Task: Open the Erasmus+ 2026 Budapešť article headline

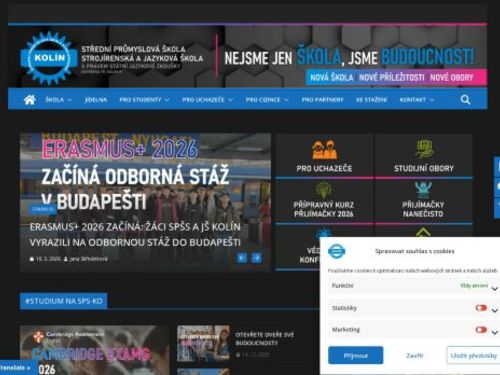Action: pos(135,234)
